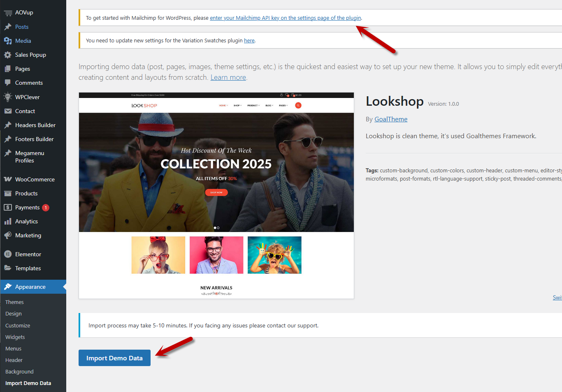Click the Marketing megaphone icon
The width and height of the screenshot is (562, 392).
pos(8,235)
